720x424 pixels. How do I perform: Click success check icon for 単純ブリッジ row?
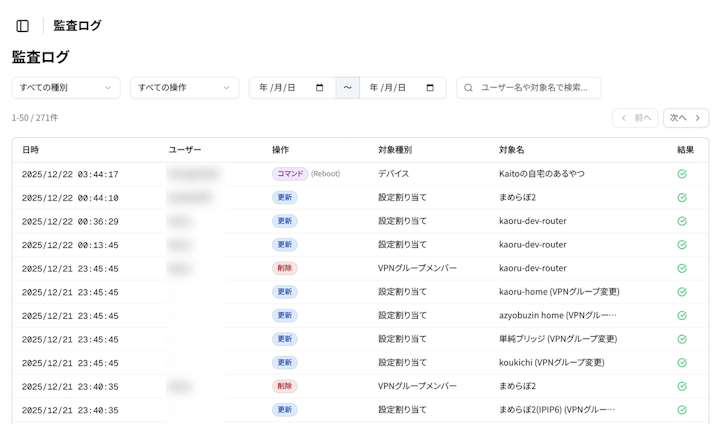(682, 339)
